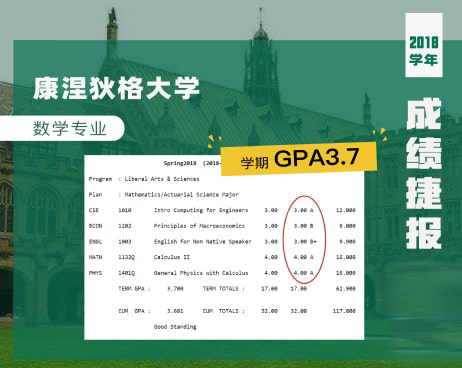Click the "ECON" subject code

click(x=95, y=226)
